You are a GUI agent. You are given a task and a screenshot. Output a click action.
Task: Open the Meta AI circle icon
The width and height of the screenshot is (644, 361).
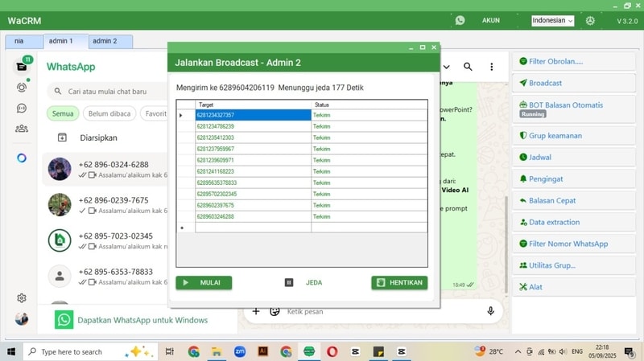tap(22, 158)
